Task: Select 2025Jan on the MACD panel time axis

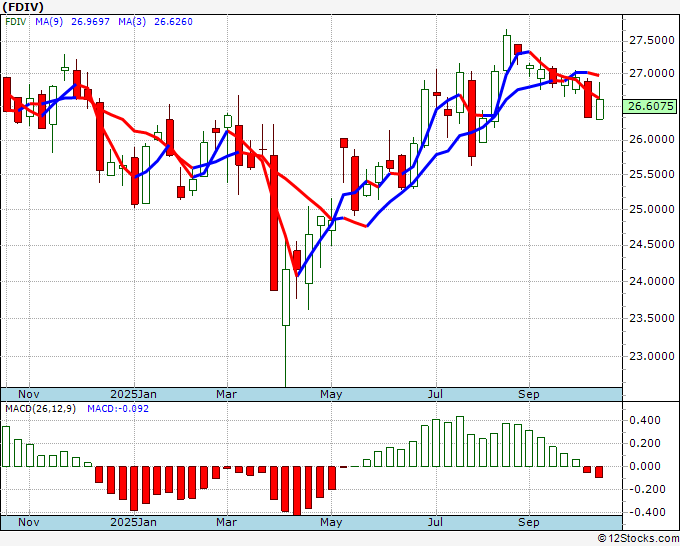Action: tap(134, 522)
